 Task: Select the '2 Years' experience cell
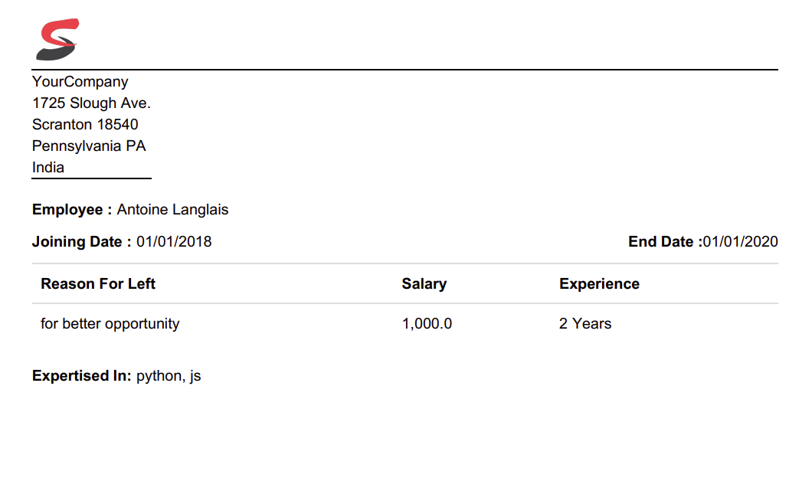(585, 324)
